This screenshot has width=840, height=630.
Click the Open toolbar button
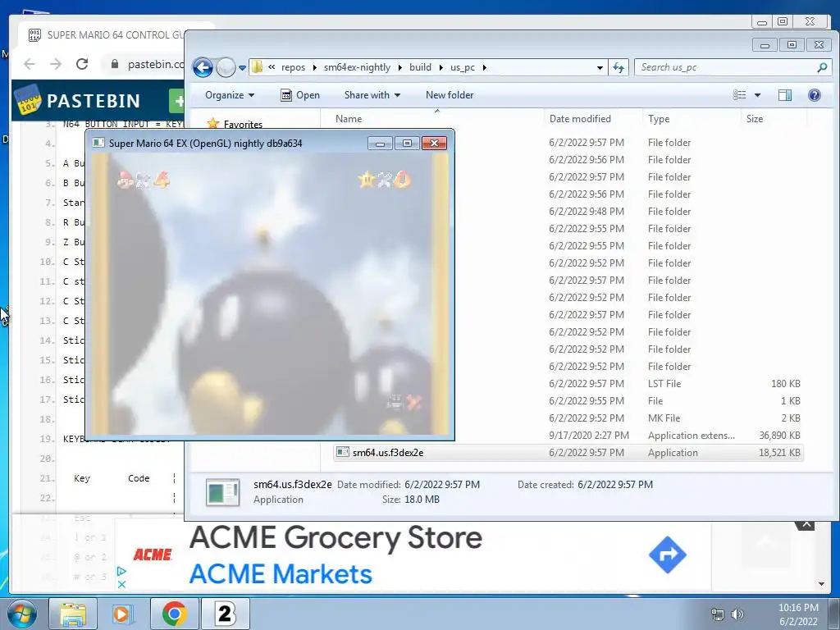300,95
